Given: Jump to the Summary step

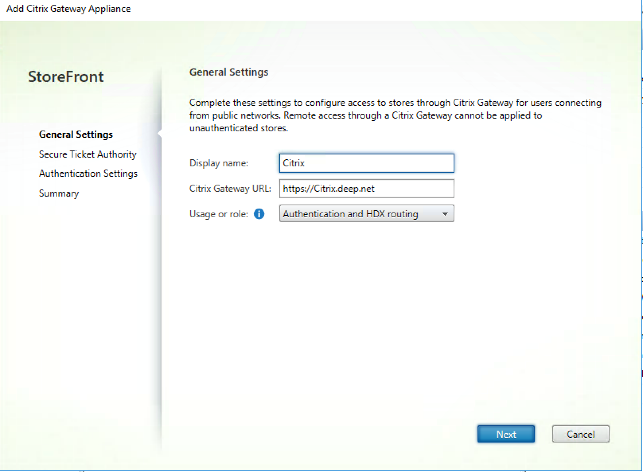Looking at the screenshot, I should tap(59, 194).
